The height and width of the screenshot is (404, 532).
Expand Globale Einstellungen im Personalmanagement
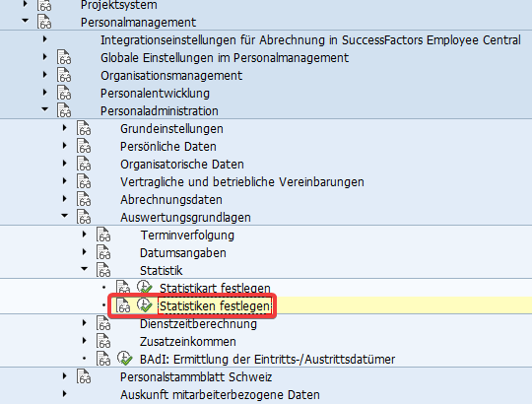[x=44, y=56]
